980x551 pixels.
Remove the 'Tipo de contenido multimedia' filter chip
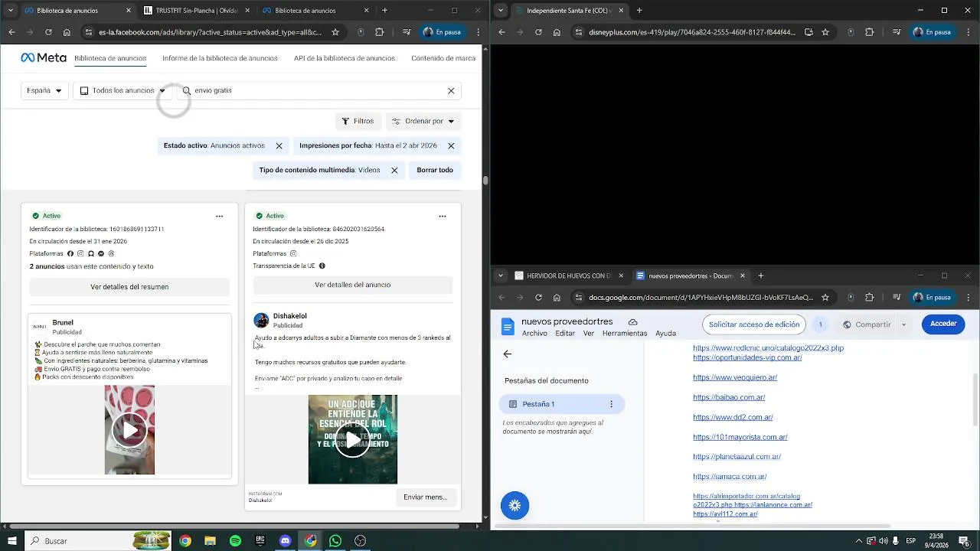(x=394, y=171)
